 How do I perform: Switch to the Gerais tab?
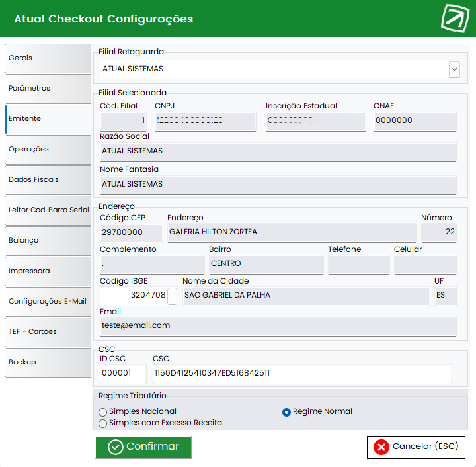coord(48,58)
